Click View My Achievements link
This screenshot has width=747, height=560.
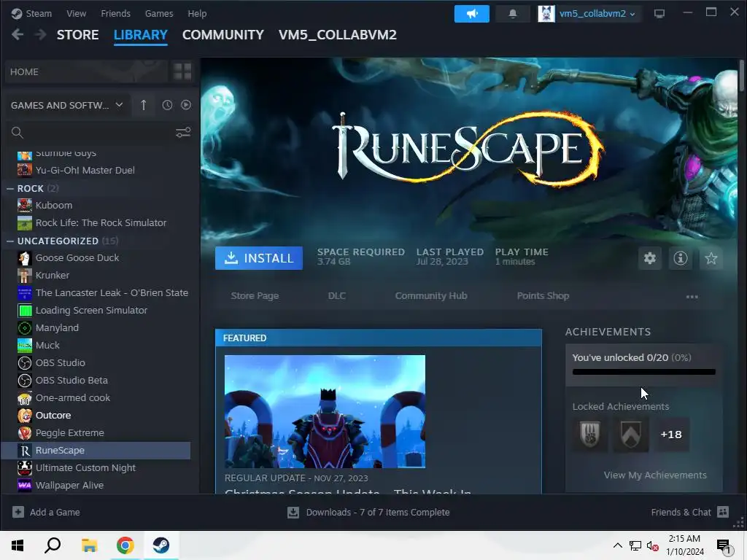tap(655, 475)
